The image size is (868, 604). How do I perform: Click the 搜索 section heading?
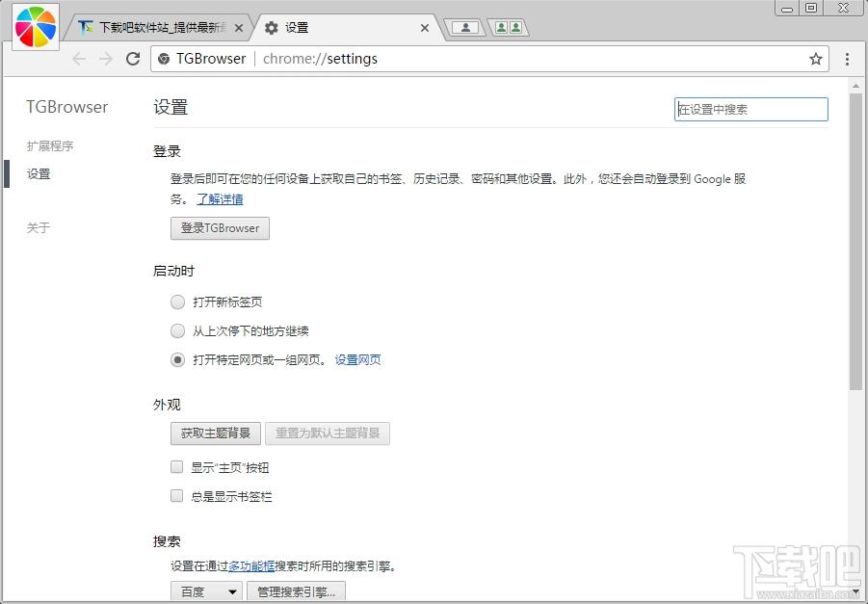tap(168, 541)
